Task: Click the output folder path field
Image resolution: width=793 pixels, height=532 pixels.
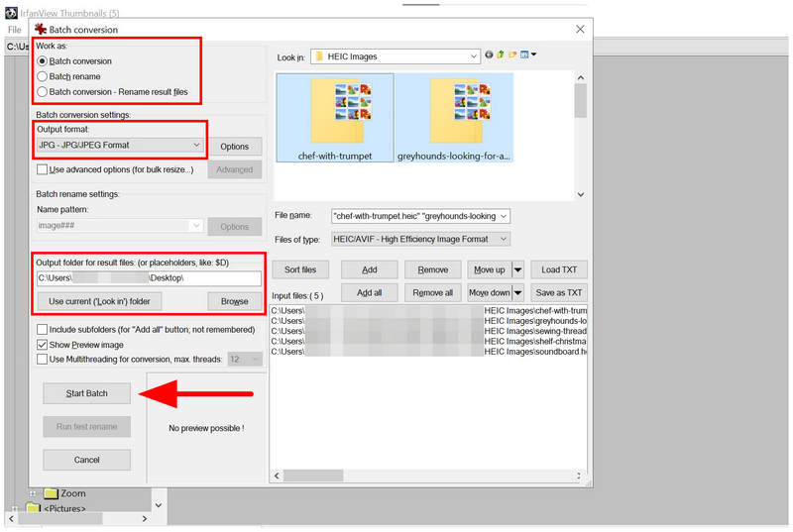Action: (x=149, y=278)
